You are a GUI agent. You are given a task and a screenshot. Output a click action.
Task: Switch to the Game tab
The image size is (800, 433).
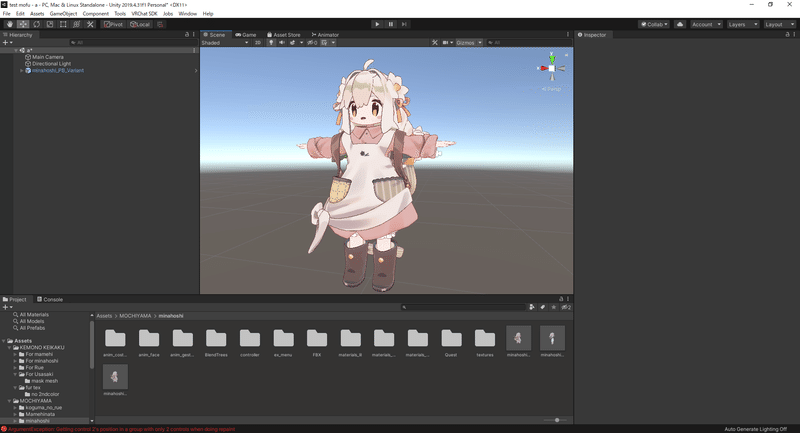245,35
